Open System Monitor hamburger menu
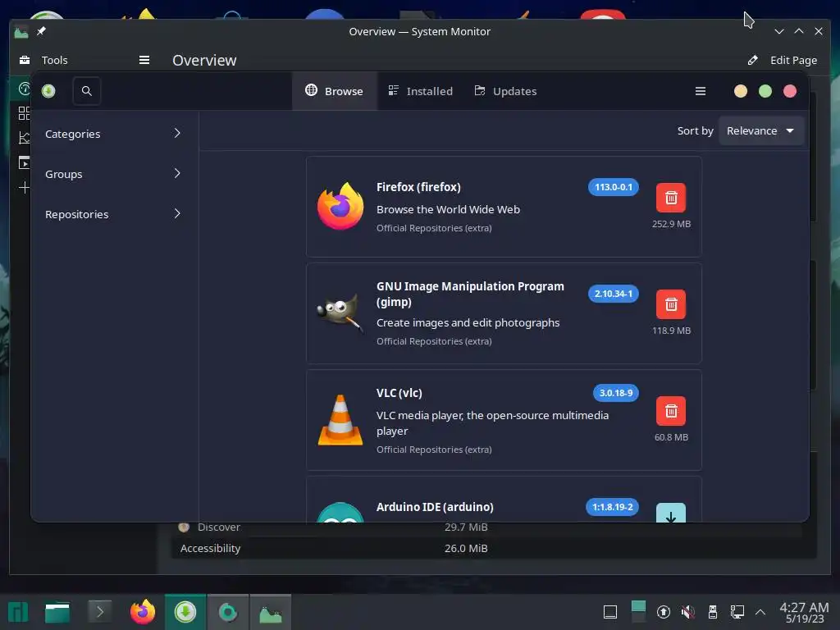 coord(144,60)
